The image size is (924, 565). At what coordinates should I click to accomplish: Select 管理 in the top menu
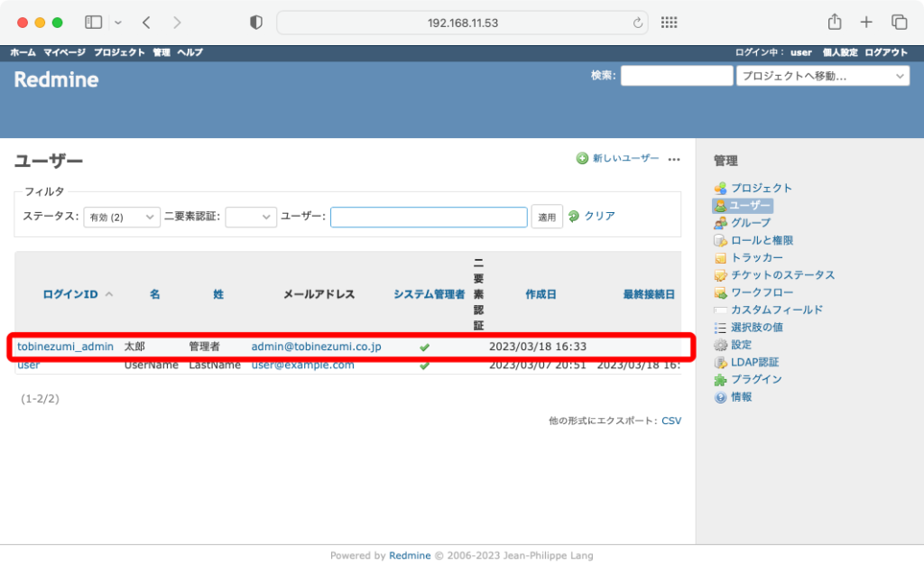tap(162, 52)
